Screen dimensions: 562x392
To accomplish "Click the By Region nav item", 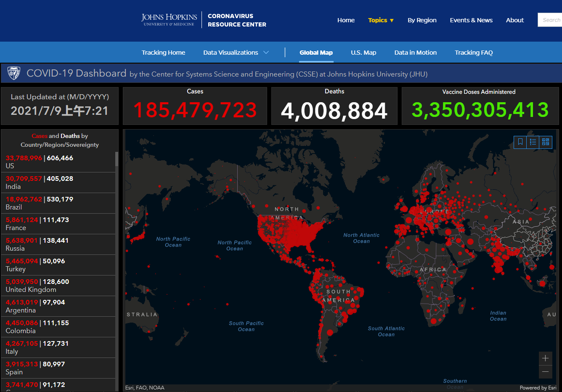I will [422, 20].
